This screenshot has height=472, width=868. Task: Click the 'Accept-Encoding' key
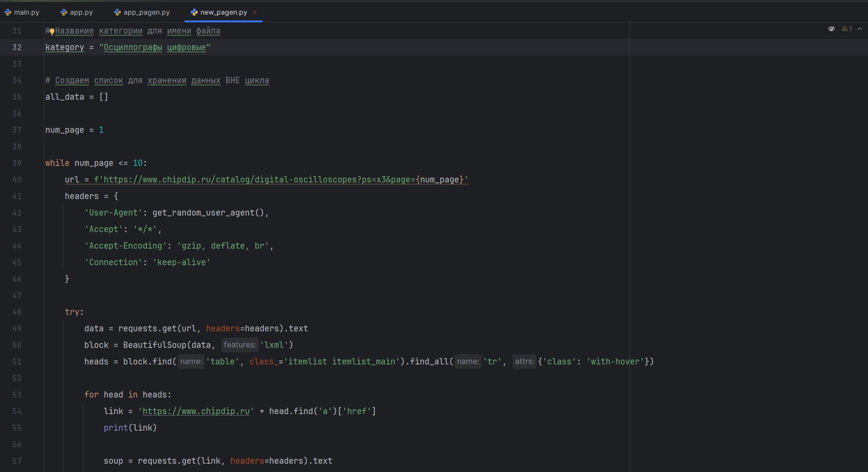126,246
